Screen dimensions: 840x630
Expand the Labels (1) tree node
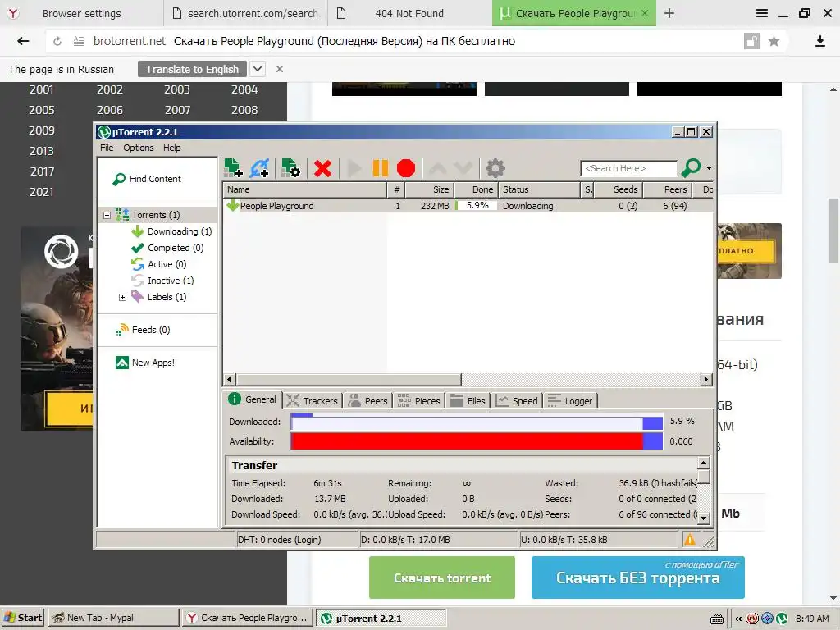tap(122, 297)
